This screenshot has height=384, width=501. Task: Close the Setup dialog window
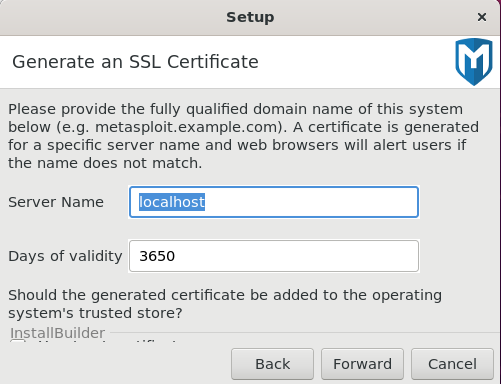tap(482, 17)
